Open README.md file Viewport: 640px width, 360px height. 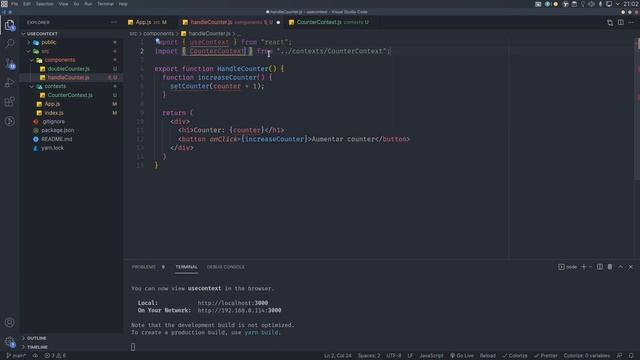coord(56,139)
